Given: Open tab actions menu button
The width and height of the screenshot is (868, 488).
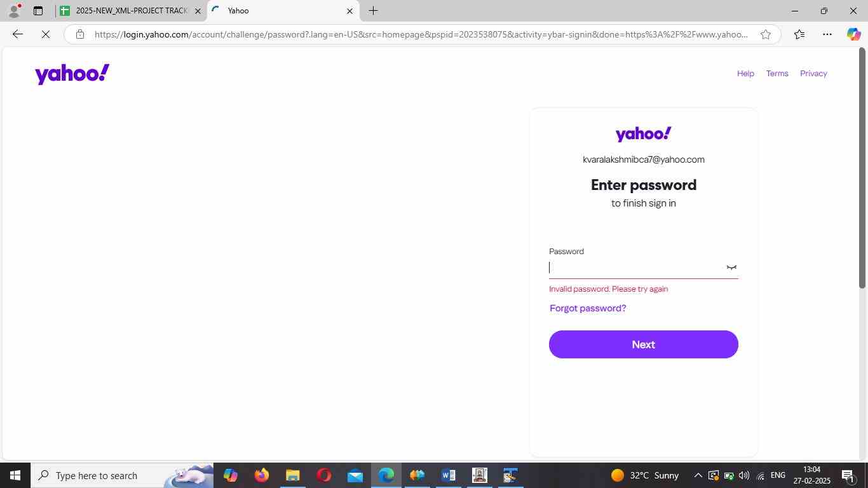Looking at the screenshot, I should click(37, 11).
